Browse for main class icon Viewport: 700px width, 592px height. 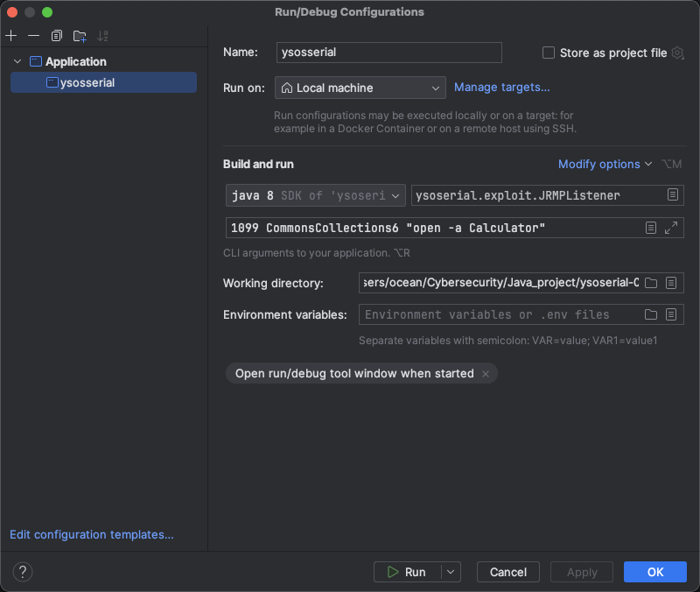click(x=672, y=194)
